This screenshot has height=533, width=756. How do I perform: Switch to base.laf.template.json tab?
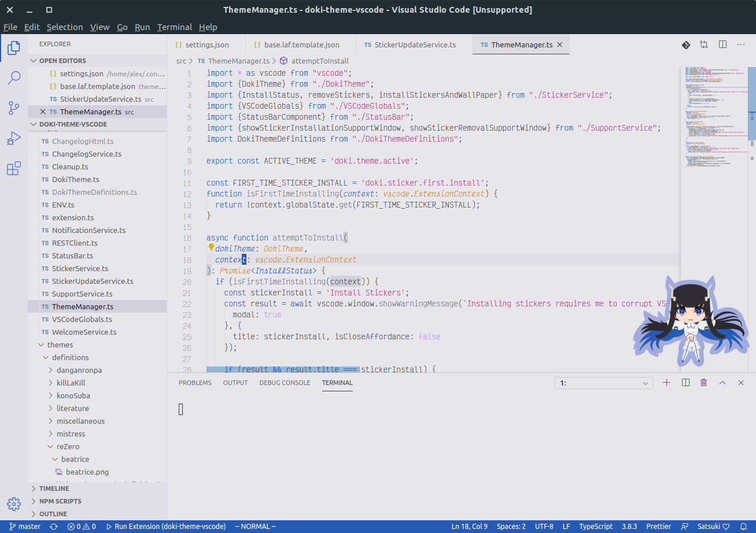(301, 45)
